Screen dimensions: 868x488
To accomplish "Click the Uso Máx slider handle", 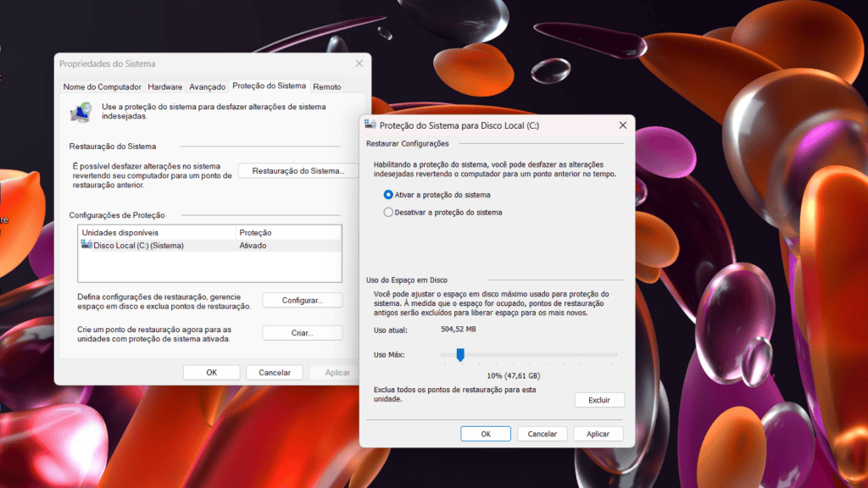I will point(460,355).
